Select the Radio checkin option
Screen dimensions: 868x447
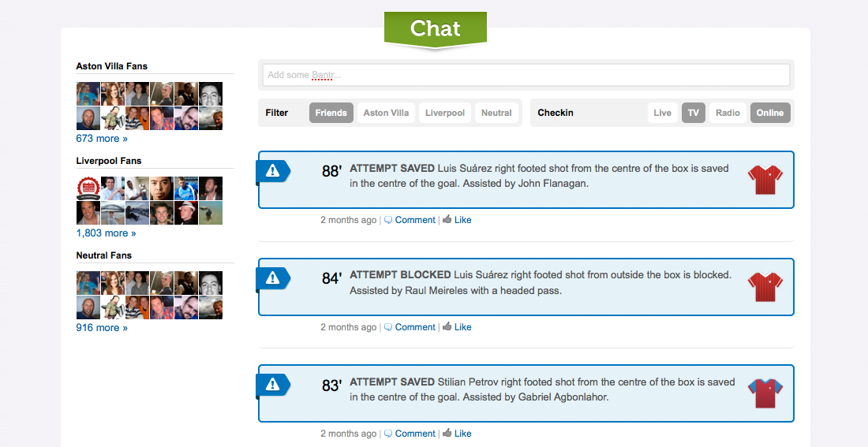point(728,113)
